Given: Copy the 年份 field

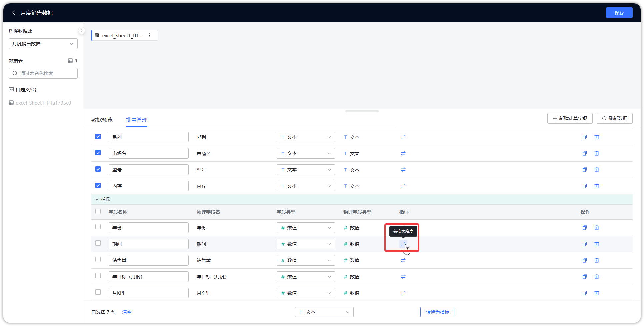Looking at the screenshot, I should click(x=584, y=228).
